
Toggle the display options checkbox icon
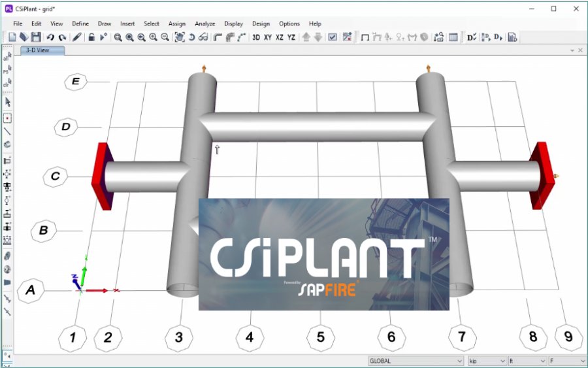pyautogui.click(x=333, y=37)
